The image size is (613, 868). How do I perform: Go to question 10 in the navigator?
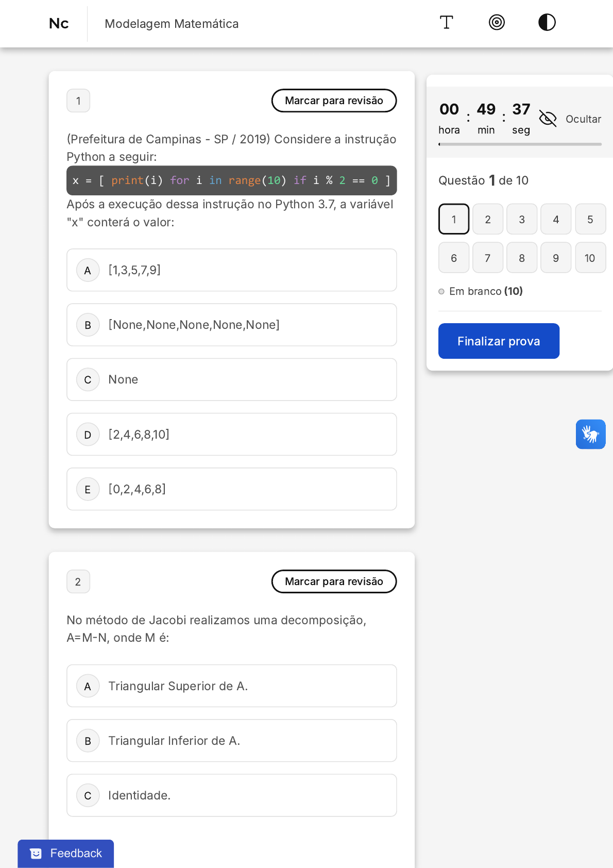pos(590,258)
